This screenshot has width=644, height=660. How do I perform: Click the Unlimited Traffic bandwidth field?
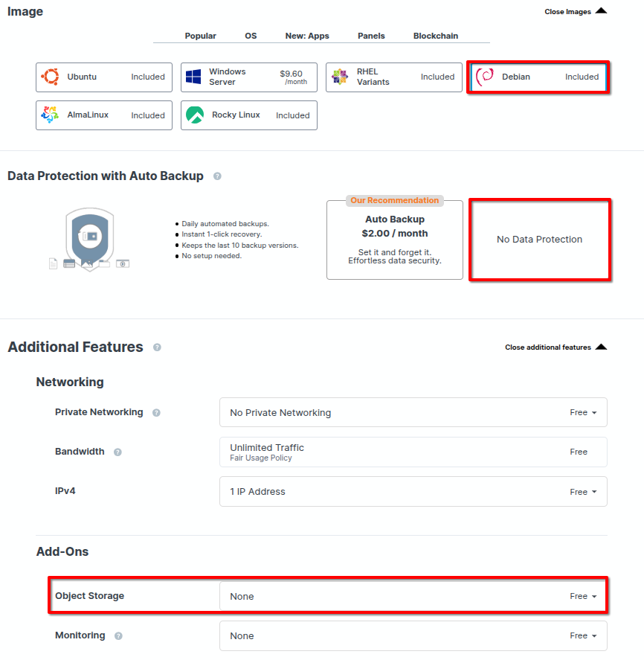(x=413, y=452)
